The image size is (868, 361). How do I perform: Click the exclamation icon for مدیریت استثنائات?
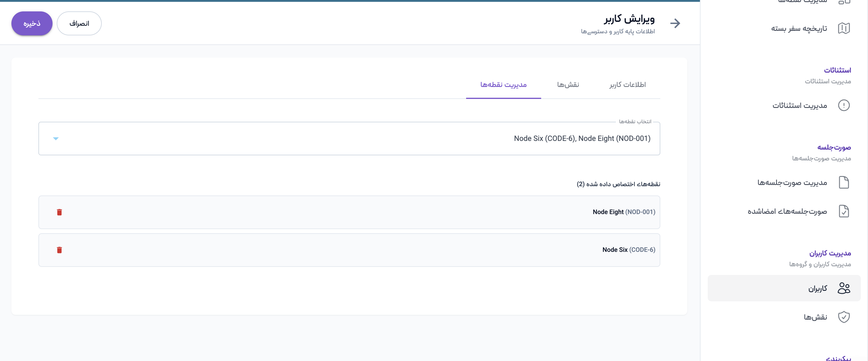click(843, 106)
